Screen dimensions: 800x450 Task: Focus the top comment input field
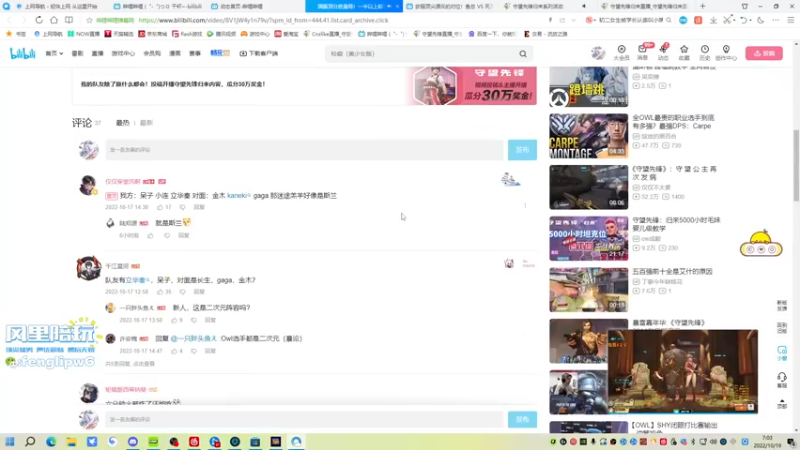[x=305, y=150]
